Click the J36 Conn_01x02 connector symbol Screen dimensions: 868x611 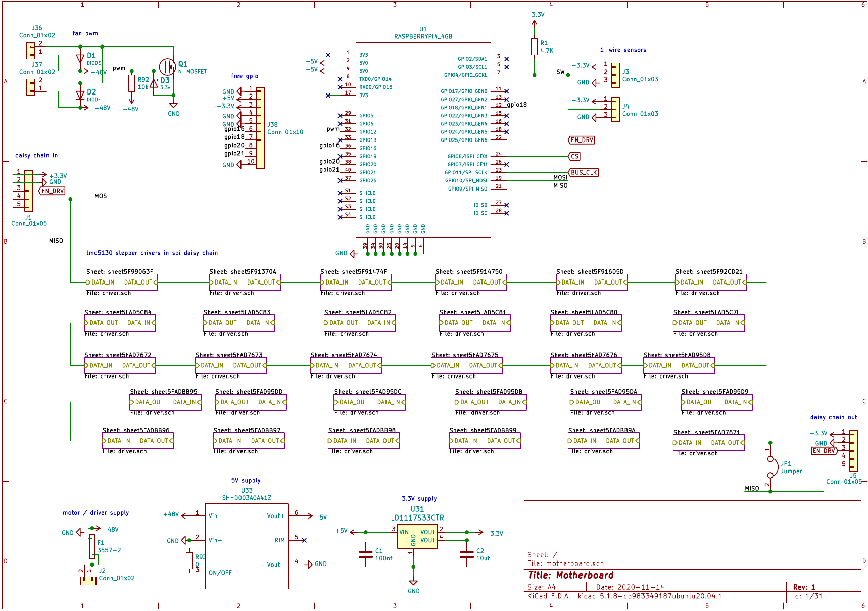coord(31,50)
